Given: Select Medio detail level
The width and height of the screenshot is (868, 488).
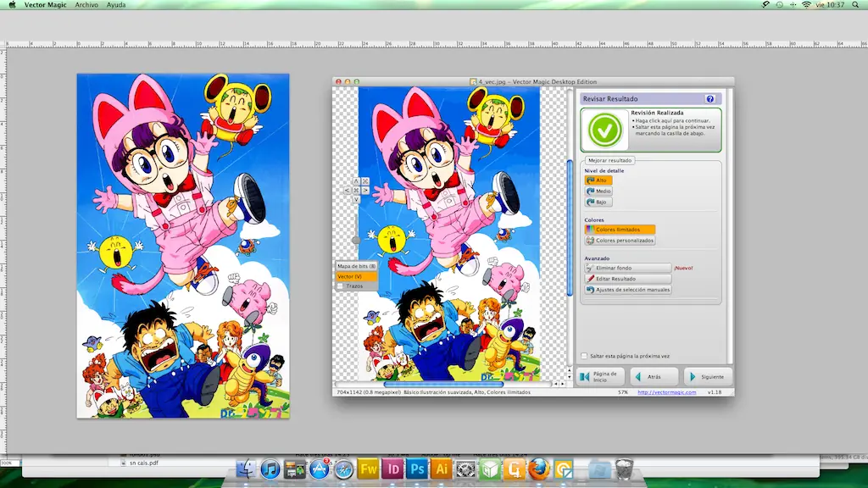Looking at the screenshot, I should [598, 191].
